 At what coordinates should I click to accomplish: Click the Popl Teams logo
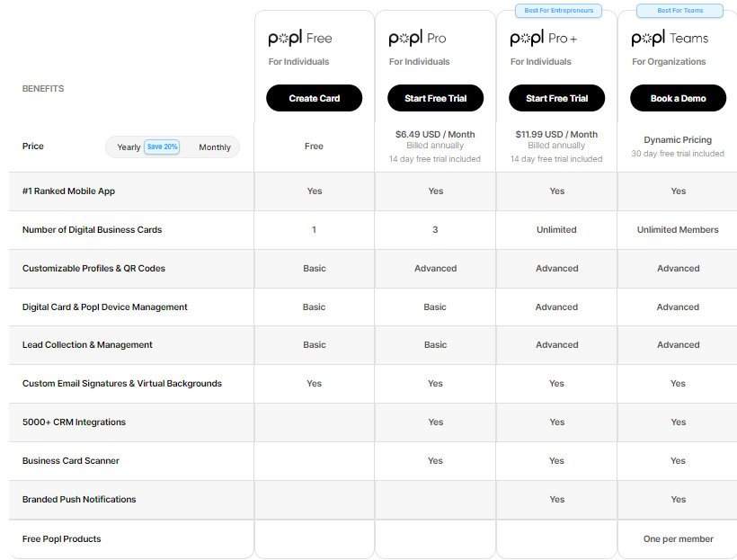click(670, 38)
